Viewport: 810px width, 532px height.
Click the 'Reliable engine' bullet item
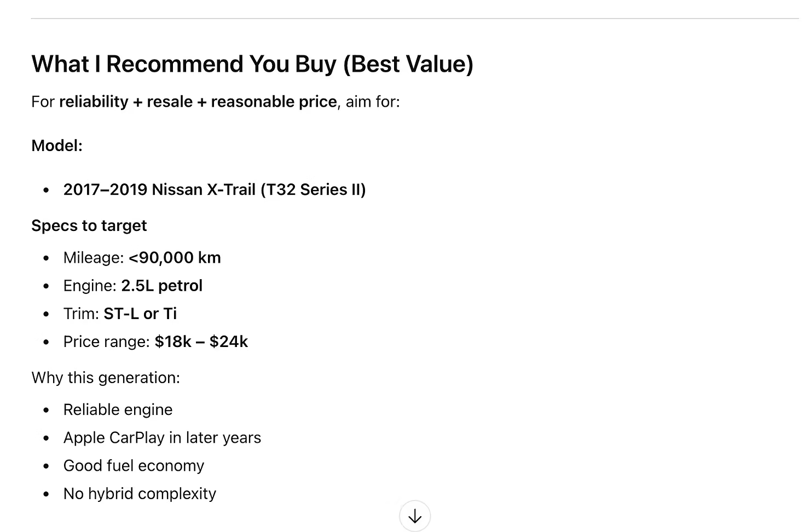(118, 410)
